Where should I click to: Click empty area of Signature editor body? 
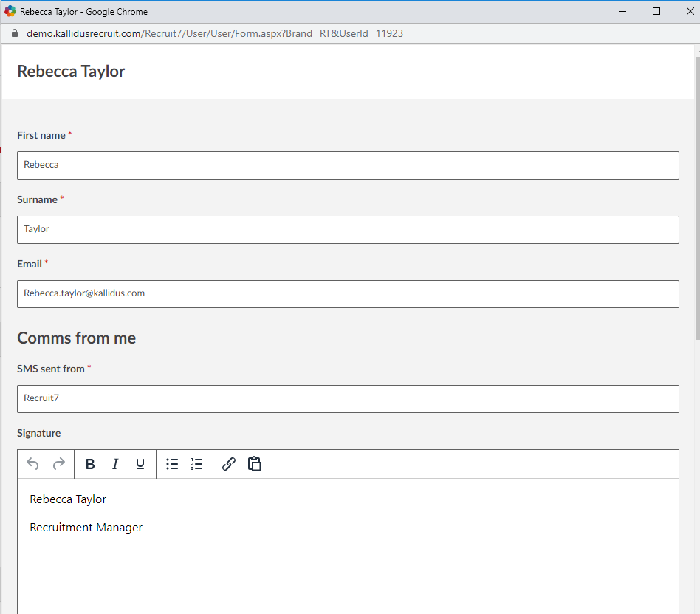[x=347, y=576]
